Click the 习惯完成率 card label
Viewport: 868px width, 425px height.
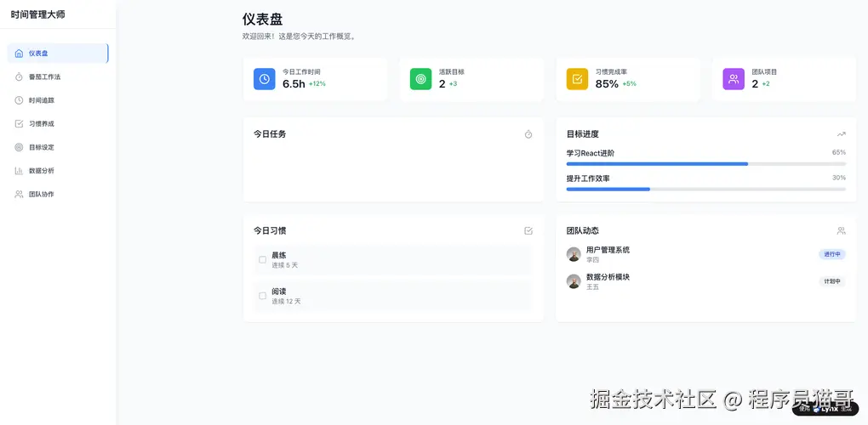tap(611, 72)
